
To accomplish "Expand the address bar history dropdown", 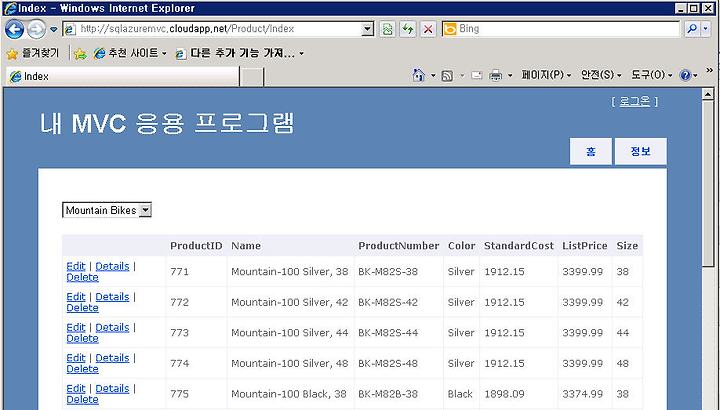I will [367, 29].
